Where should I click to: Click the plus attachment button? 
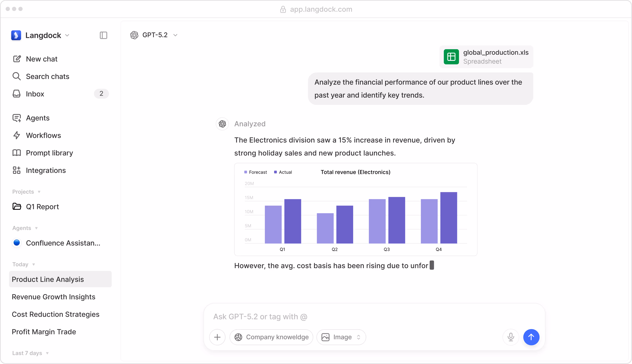coord(217,337)
